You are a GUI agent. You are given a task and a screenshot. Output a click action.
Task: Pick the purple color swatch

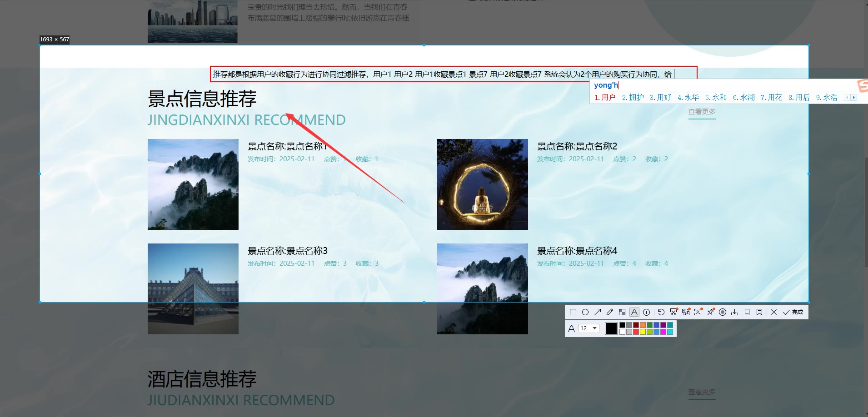point(663,325)
